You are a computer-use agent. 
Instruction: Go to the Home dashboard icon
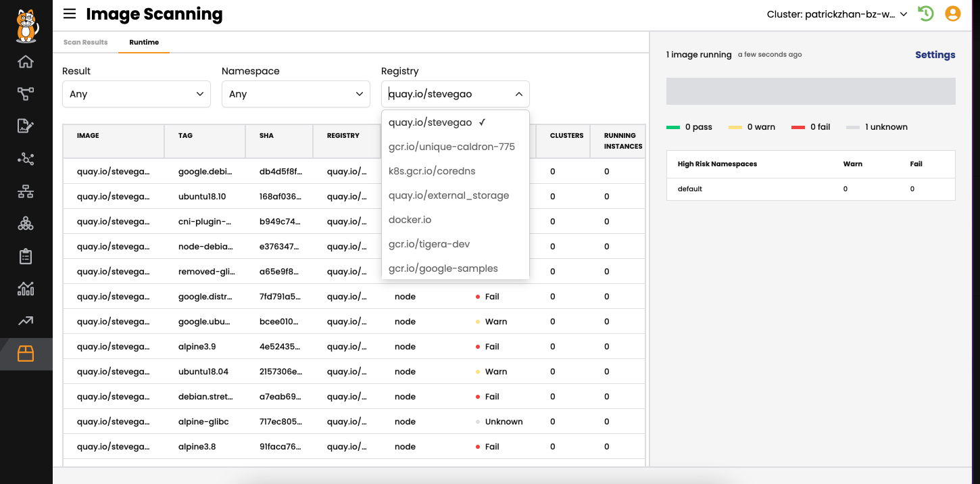[x=26, y=62]
